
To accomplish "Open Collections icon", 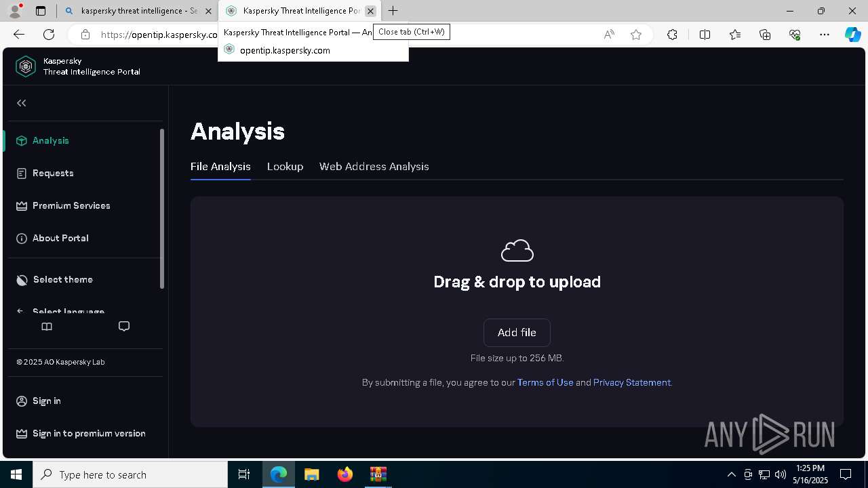I will click(x=765, y=35).
